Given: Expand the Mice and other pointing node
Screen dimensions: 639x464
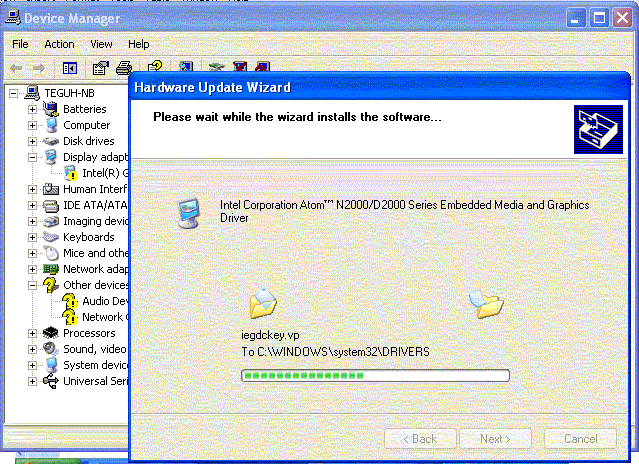Looking at the screenshot, I should [33, 253].
